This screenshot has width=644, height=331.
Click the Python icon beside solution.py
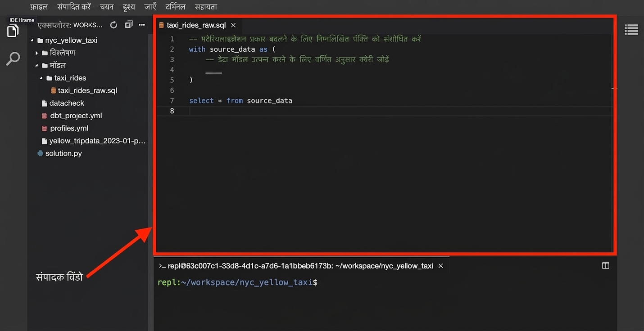pos(41,153)
